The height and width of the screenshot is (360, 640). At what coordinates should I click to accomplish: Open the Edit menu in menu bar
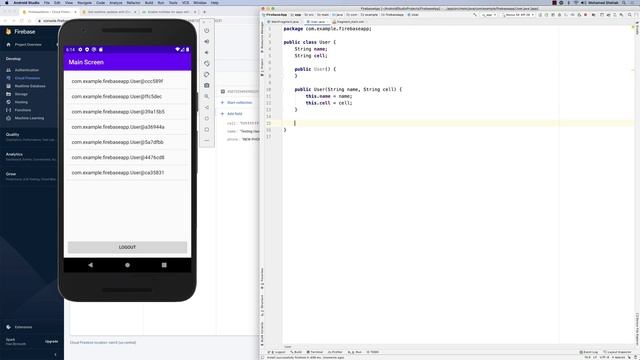coord(57,2)
